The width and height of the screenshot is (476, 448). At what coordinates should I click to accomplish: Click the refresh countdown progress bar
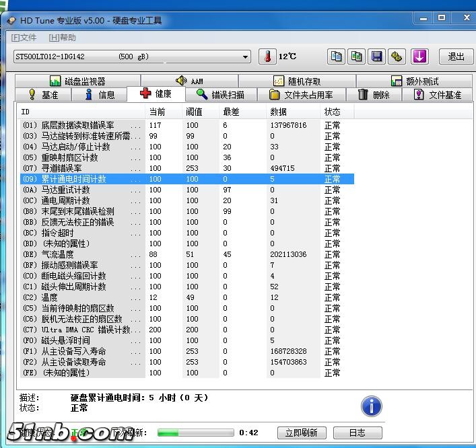tap(195, 433)
